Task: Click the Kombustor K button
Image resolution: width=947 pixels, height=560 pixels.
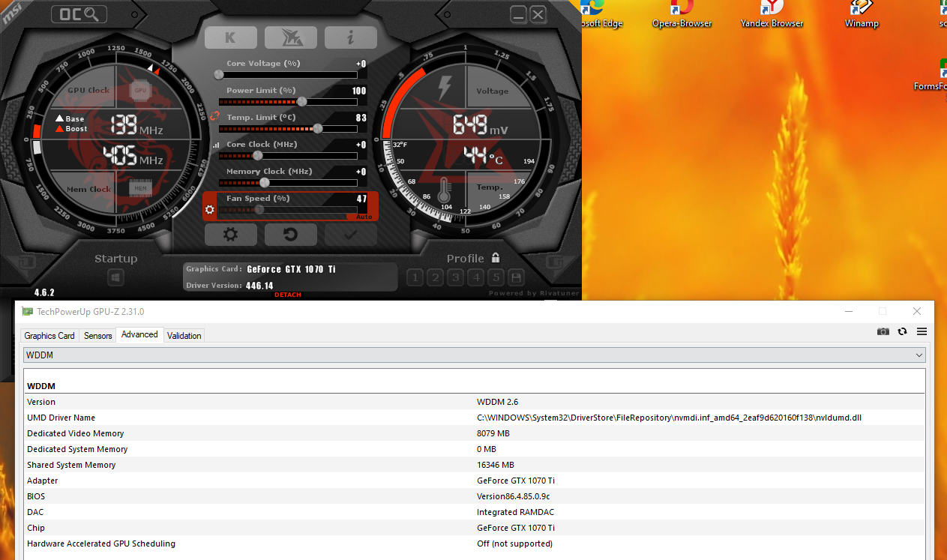Action: point(230,37)
